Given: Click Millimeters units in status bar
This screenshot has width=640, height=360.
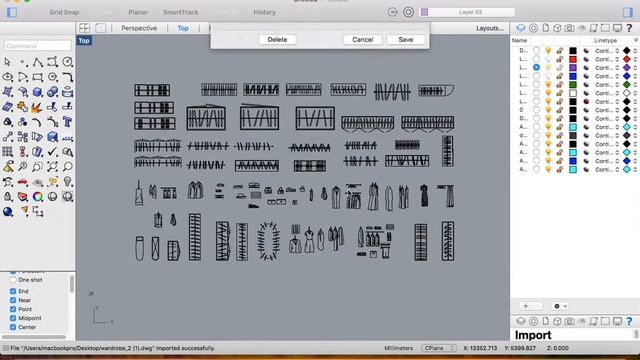Looking at the screenshot, I should pyautogui.click(x=398, y=348).
